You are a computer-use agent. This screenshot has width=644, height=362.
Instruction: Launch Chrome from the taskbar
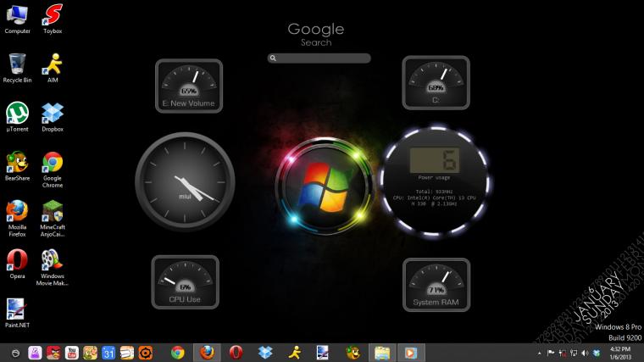(x=177, y=353)
